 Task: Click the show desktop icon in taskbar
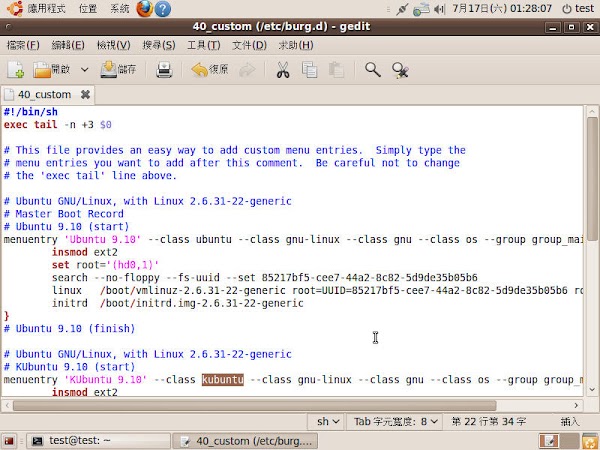pyautogui.click(x=9, y=441)
